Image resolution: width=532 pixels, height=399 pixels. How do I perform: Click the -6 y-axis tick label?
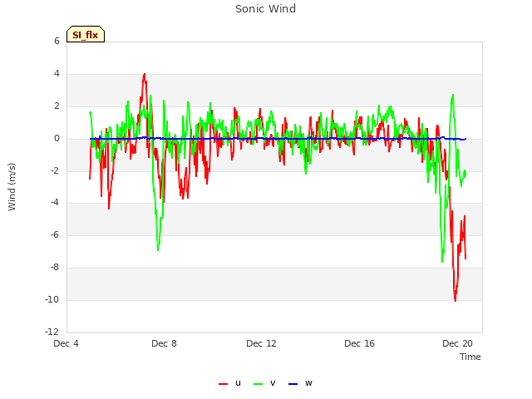click(55, 234)
